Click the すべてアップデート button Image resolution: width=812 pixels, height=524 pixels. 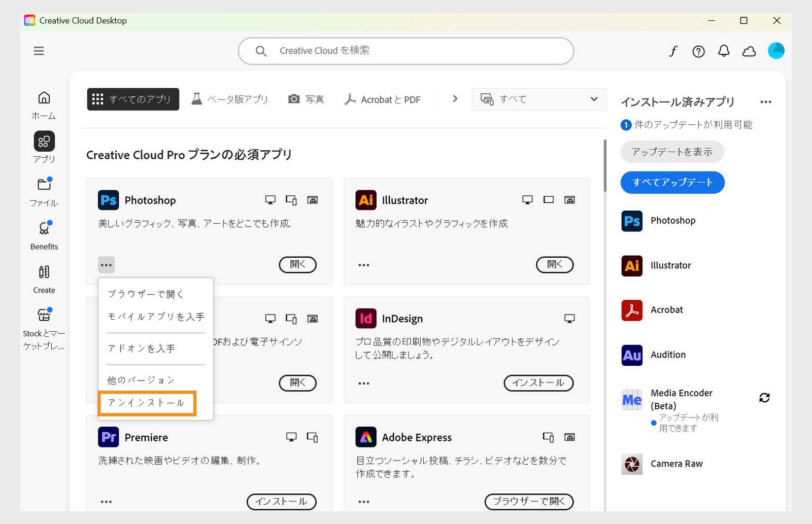point(672,182)
